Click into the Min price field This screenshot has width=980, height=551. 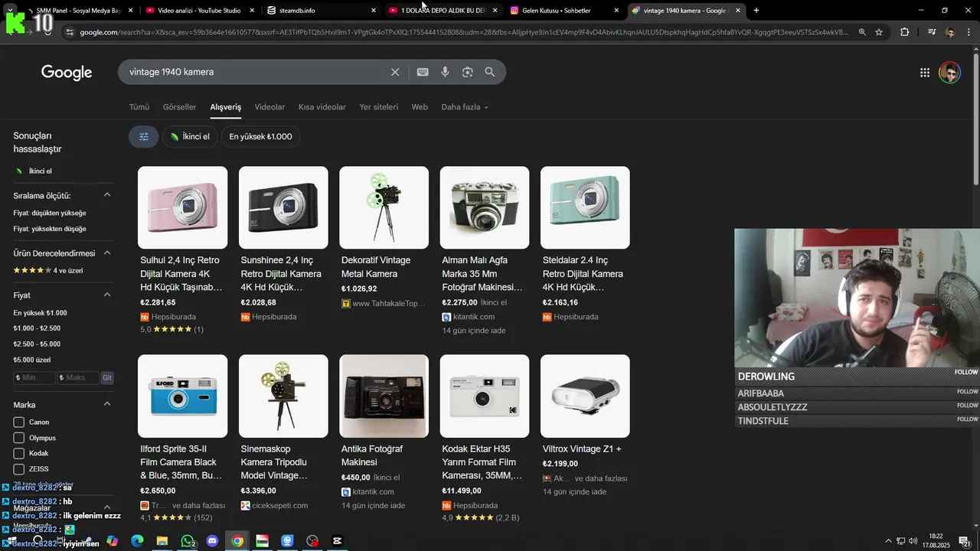coord(34,378)
